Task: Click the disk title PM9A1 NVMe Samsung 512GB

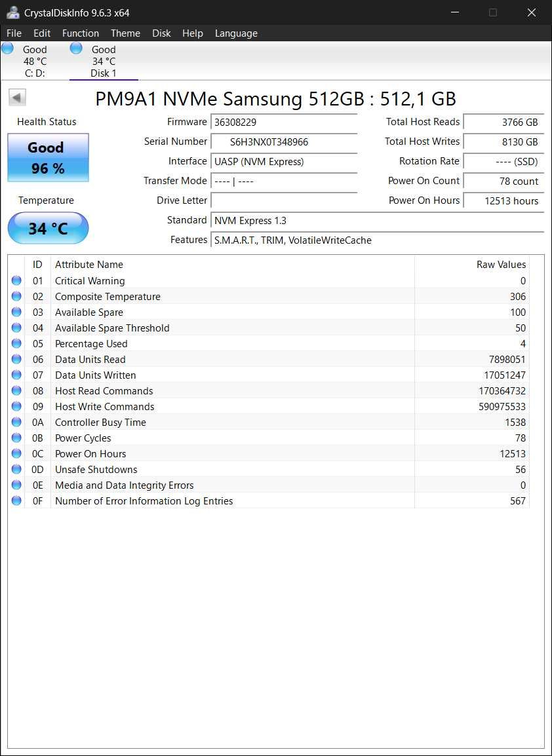Action: point(275,99)
